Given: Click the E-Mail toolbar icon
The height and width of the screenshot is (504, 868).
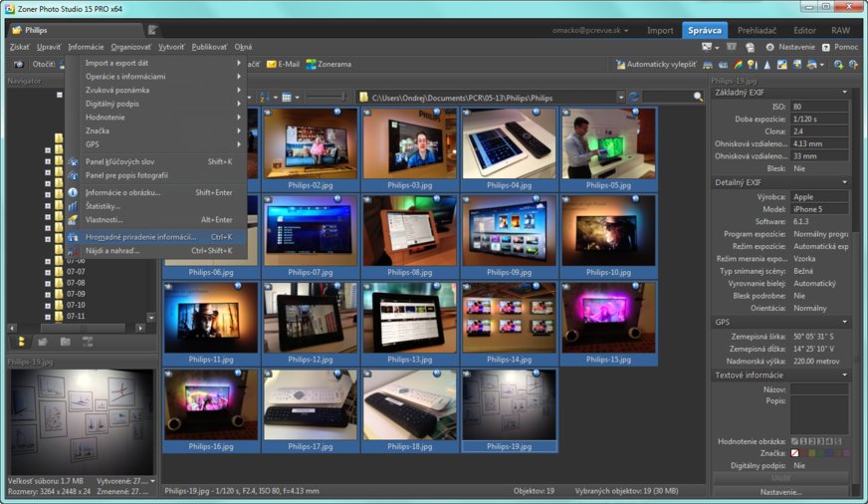Looking at the screenshot, I should [282, 64].
